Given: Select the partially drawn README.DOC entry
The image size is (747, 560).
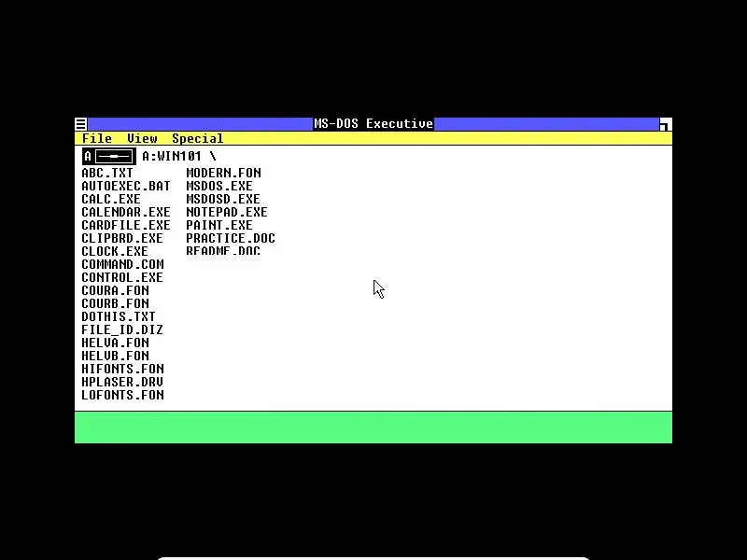Looking at the screenshot, I should (x=223, y=250).
